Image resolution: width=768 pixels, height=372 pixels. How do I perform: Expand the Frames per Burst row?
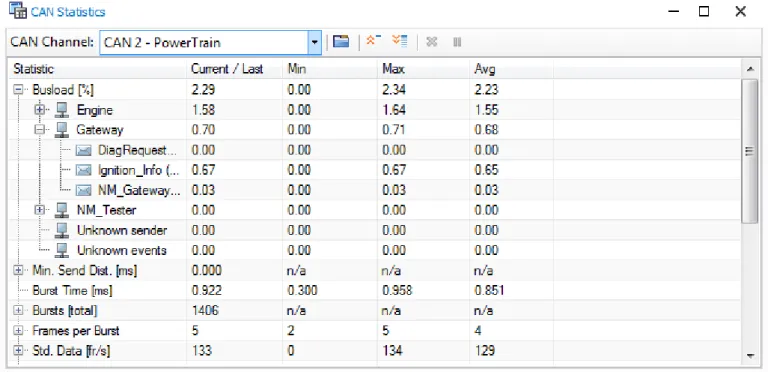click(x=18, y=331)
